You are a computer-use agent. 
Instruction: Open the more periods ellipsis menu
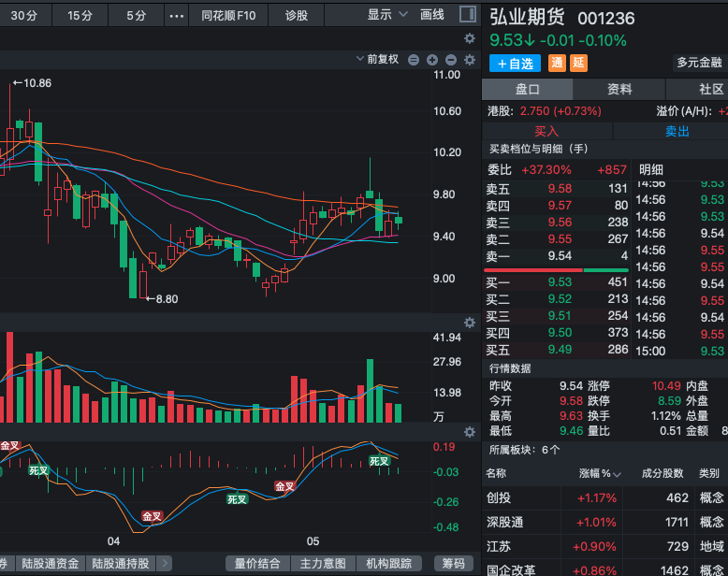click(x=177, y=16)
